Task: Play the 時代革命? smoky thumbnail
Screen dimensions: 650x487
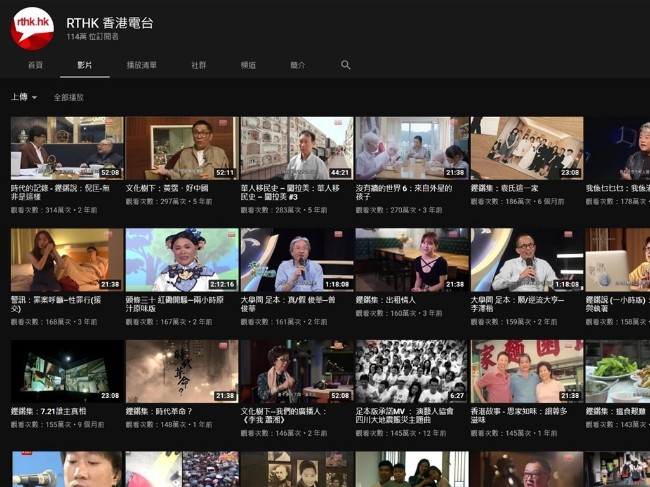Action: click(x=182, y=371)
